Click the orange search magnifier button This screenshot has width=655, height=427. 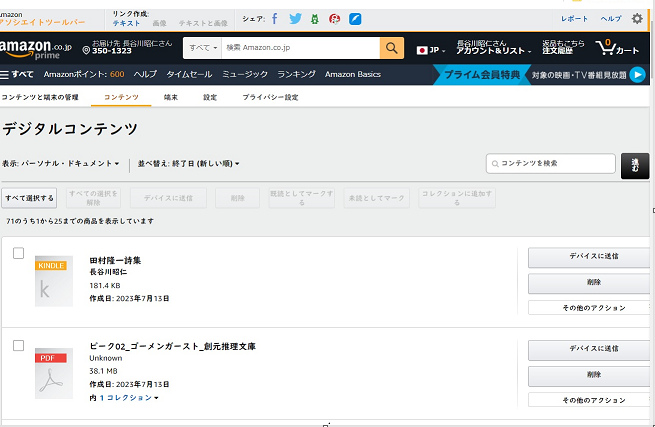point(391,48)
